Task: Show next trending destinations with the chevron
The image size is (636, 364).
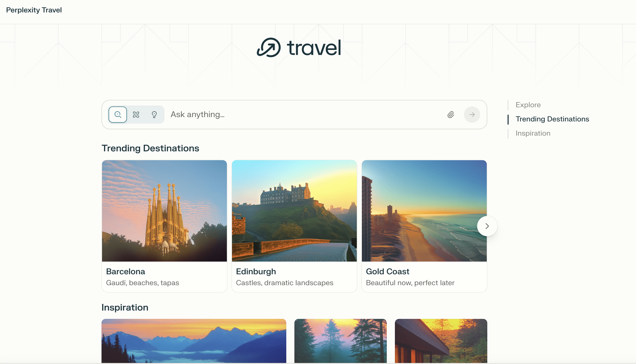Action: (487, 226)
